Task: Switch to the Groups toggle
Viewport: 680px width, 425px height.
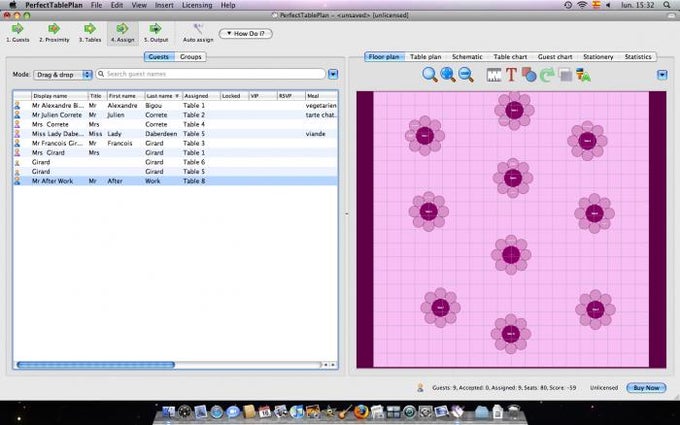Action: tap(191, 57)
